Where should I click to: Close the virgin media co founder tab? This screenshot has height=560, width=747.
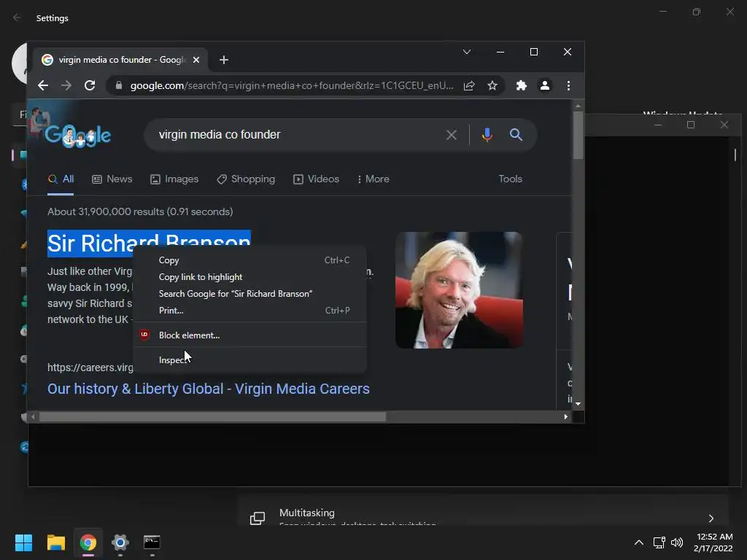(x=196, y=60)
